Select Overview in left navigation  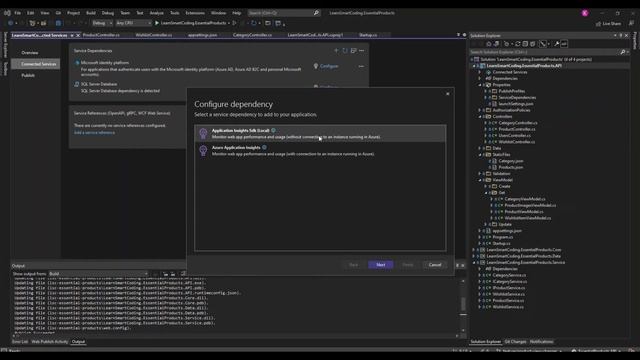click(30, 53)
